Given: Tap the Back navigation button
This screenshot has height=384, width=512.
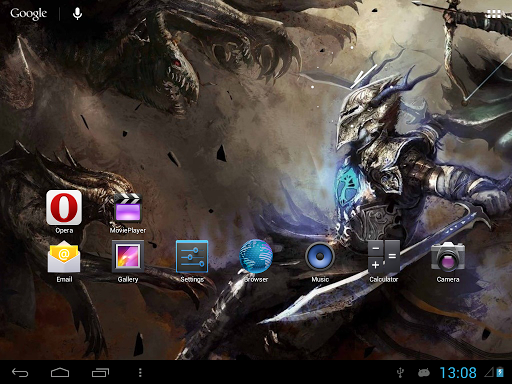Looking at the screenshot, I should tap(20, 372).
